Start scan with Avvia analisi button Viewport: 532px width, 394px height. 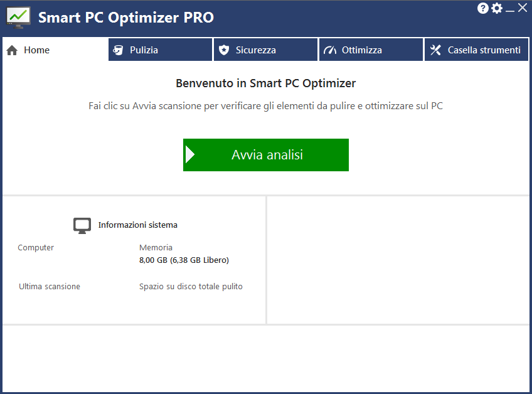click(266, 155)
